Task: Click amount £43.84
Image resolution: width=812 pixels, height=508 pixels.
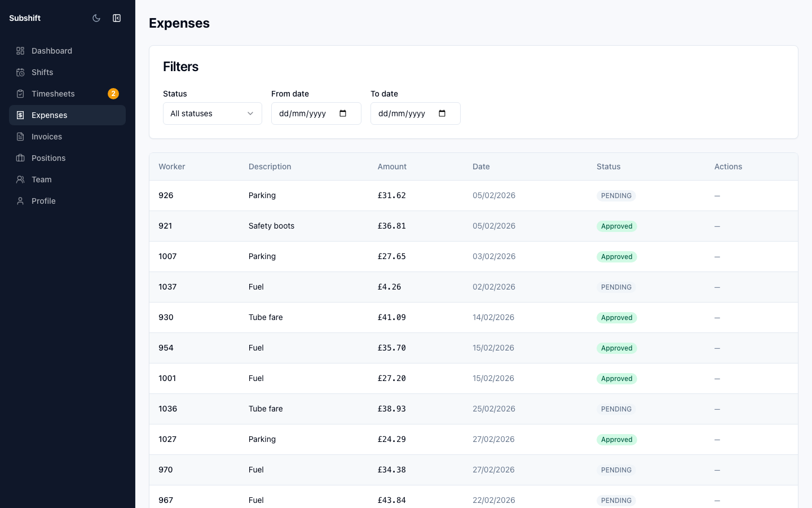Action: click(392, 500)
